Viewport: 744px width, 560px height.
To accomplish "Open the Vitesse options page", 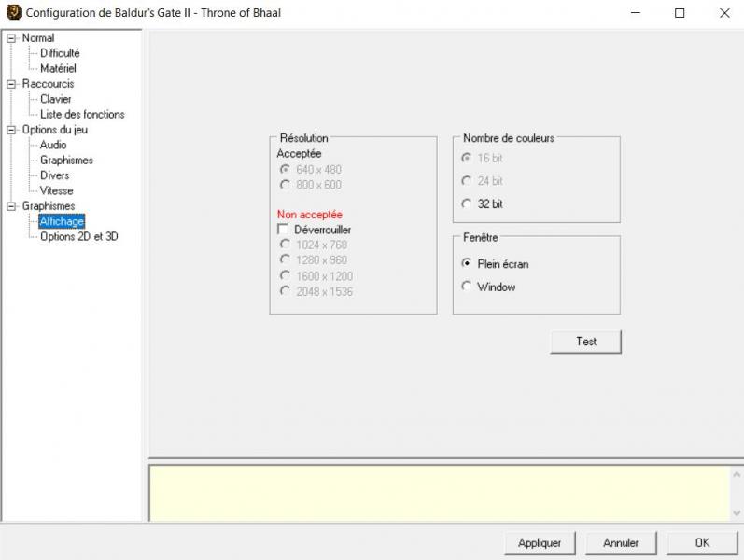I will click(56, 190).
